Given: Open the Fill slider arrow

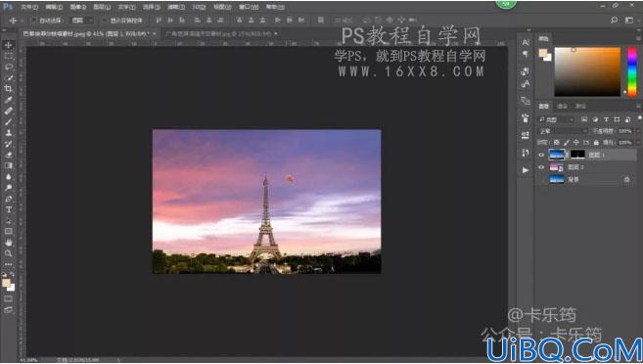Looking at the screenshot, I should [638, 142].
